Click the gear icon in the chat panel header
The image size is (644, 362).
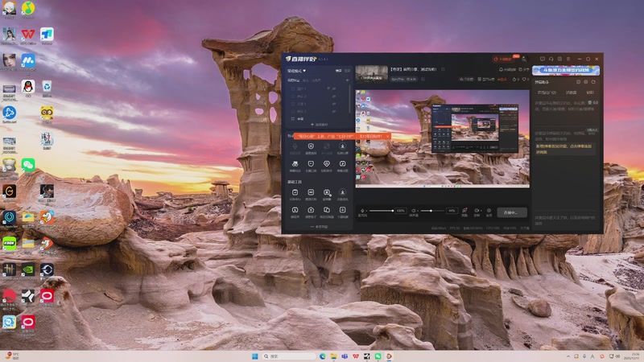[x=586, y=82]
